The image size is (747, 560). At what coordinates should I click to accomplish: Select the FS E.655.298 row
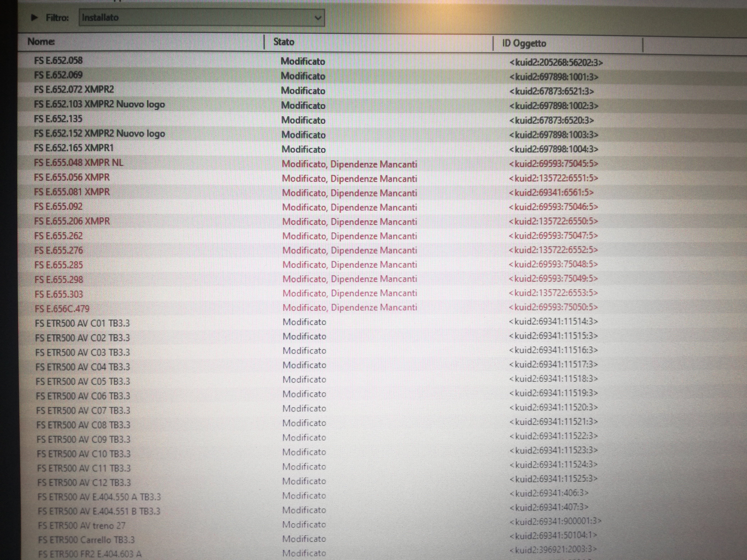point(59,279)
